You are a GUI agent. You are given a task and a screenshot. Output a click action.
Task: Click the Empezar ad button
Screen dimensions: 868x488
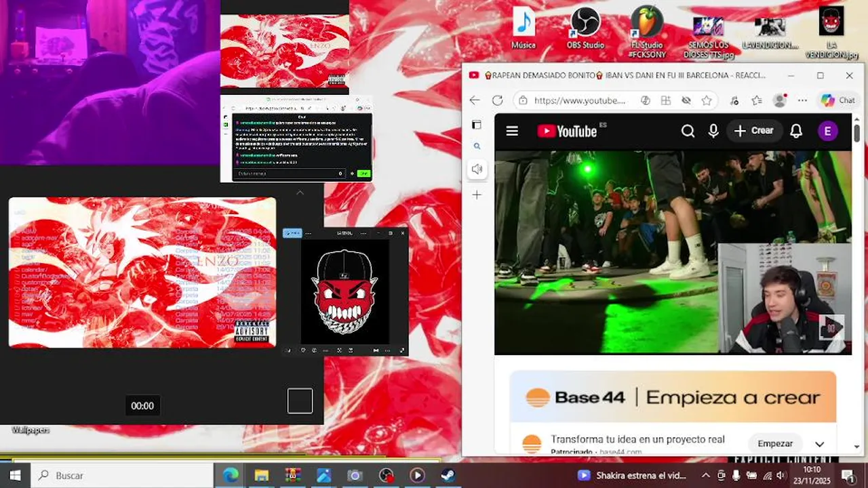tap(775, 444)
